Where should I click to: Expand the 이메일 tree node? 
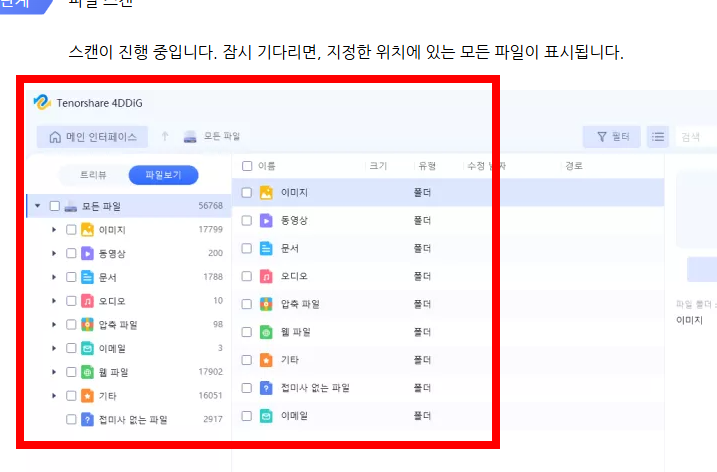tap(54, 349)
